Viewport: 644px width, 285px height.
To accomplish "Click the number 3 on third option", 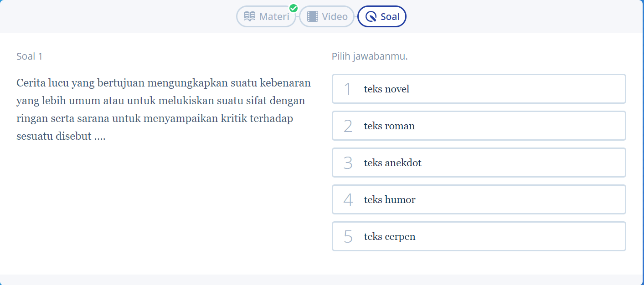I will (348, 163).
